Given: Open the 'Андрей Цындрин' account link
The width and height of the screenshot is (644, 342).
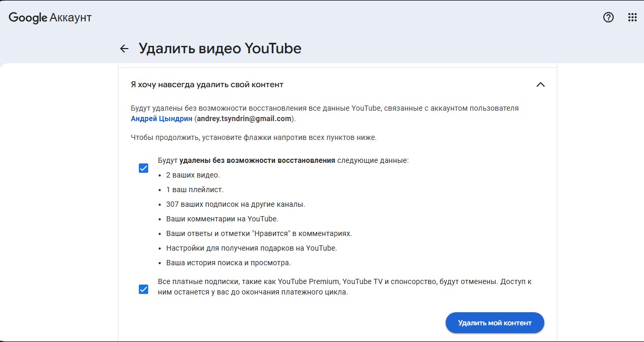Looking at the screenshot, I should [161, 119].
